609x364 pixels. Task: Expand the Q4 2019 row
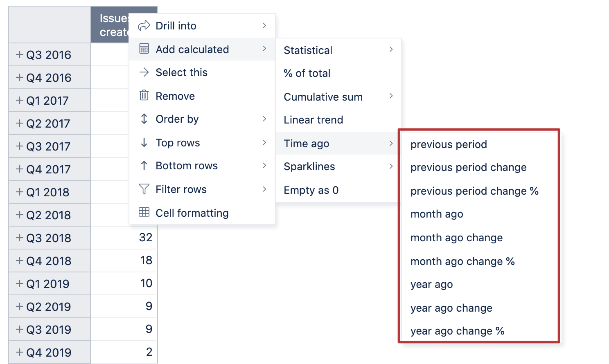(x=19, y=352)
